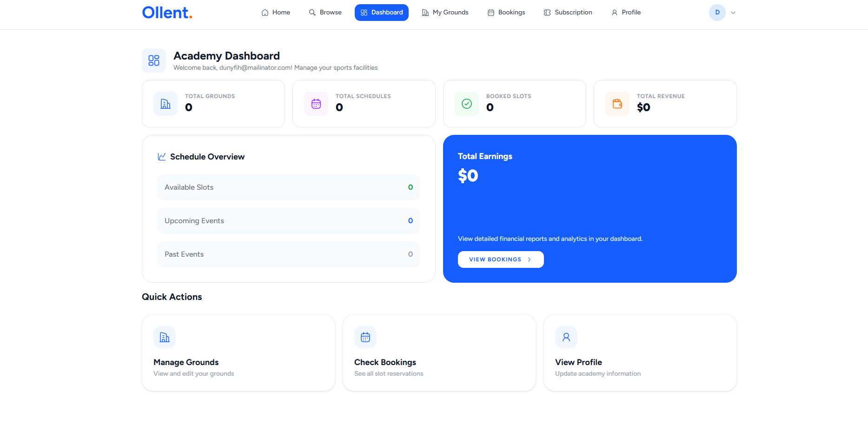
Task: Click the Academy Dashboard header grid icon
Action: pos(154,60)
